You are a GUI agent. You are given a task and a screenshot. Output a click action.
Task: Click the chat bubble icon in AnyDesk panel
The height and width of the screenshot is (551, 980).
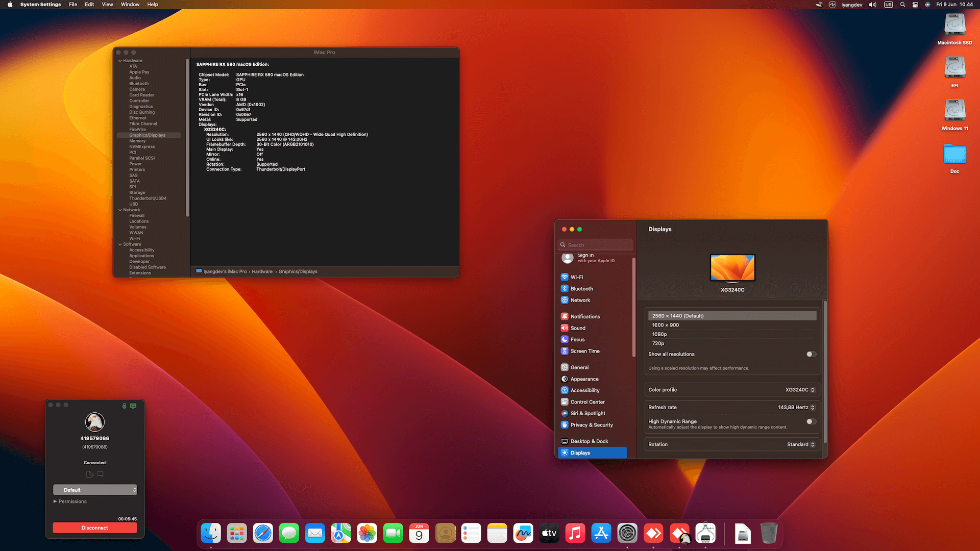pyautogui.click(x=101, y=474)
